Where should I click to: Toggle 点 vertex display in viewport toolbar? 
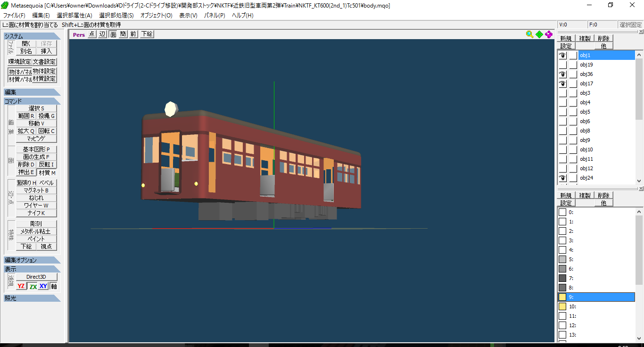coord(91,34)
